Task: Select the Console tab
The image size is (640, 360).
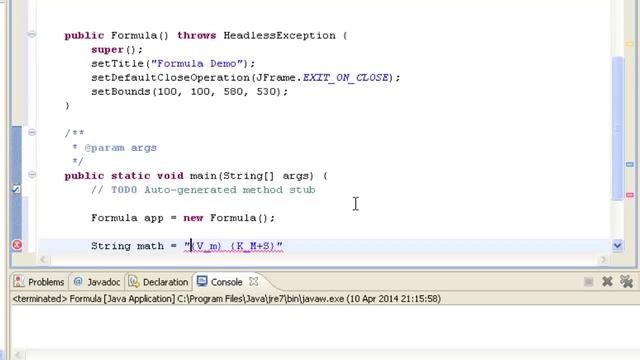Action: tap(226, 282)
